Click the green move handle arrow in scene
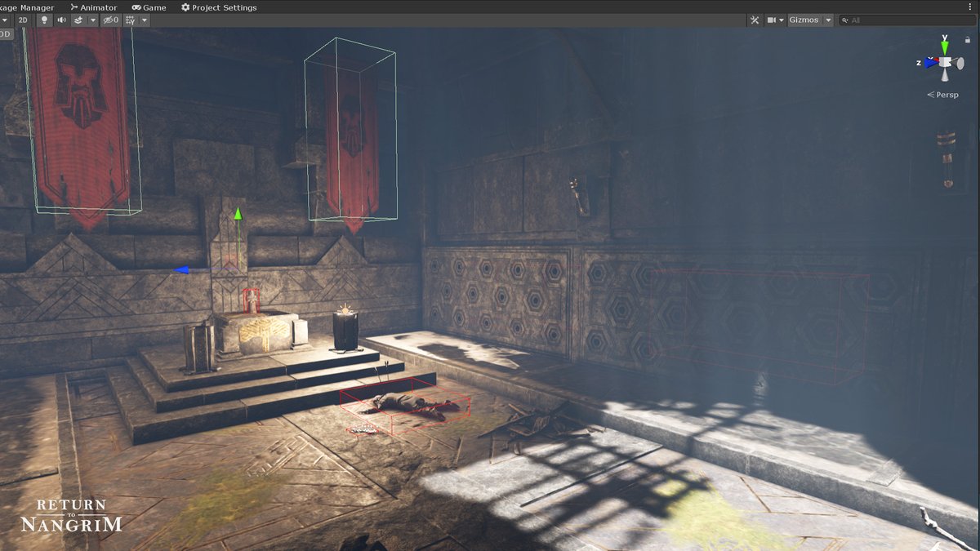Image resolution: width=980 pixels, height=551 pixels. [238, 214]
